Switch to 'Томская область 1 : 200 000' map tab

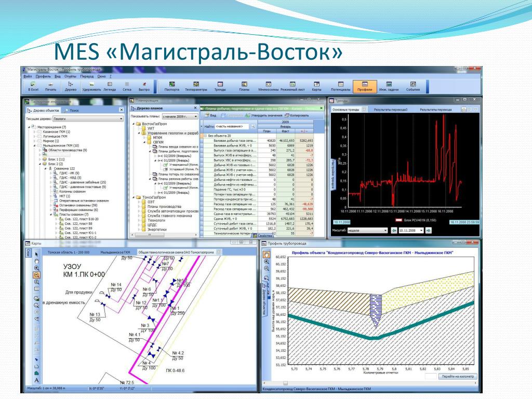click(69, 252)
